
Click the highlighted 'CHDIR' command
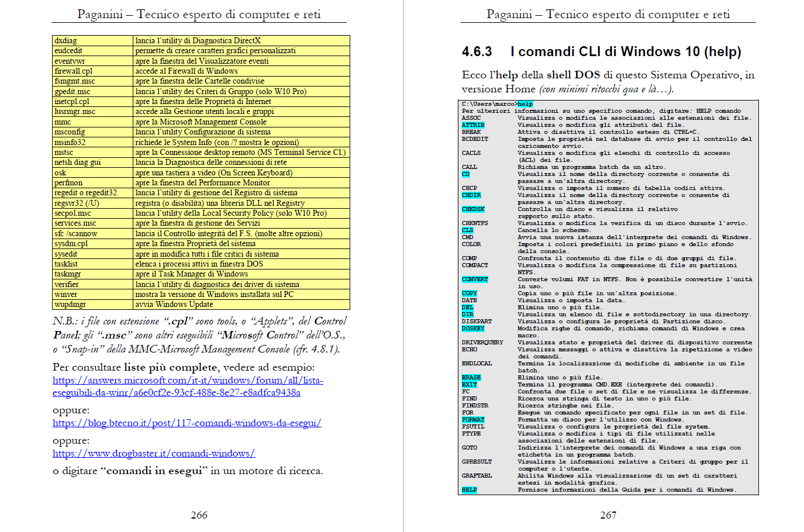[x=471, y=195]
